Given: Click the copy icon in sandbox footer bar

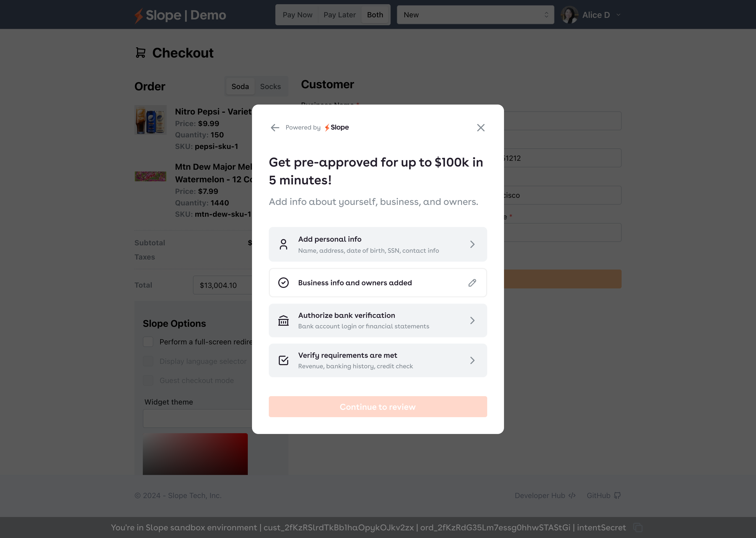Looking at the screenshot, I should (x=638, y=527).
